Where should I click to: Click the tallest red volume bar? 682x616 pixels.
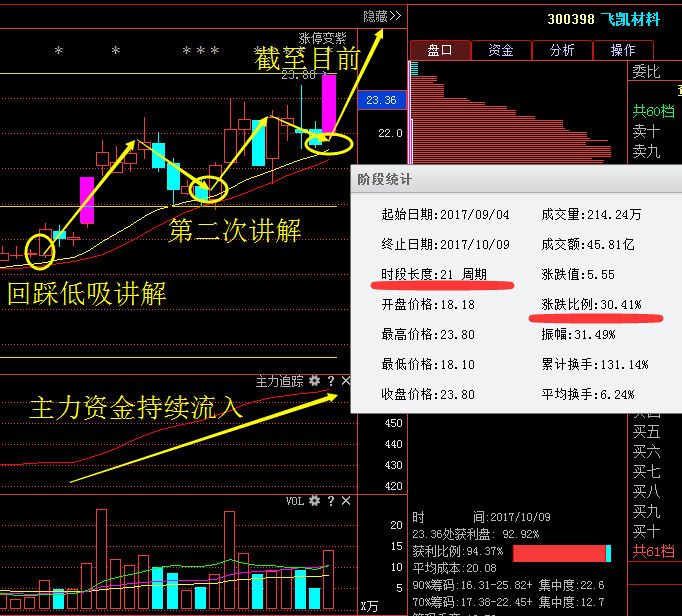click(x=101, y=559)
